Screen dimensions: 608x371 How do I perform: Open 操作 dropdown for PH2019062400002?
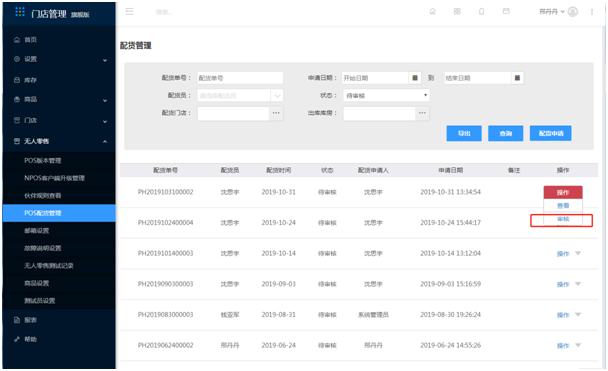568,345
